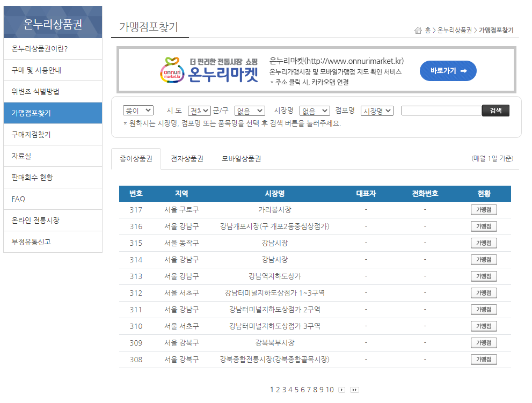Open FAQ in the sidebar

53,199
